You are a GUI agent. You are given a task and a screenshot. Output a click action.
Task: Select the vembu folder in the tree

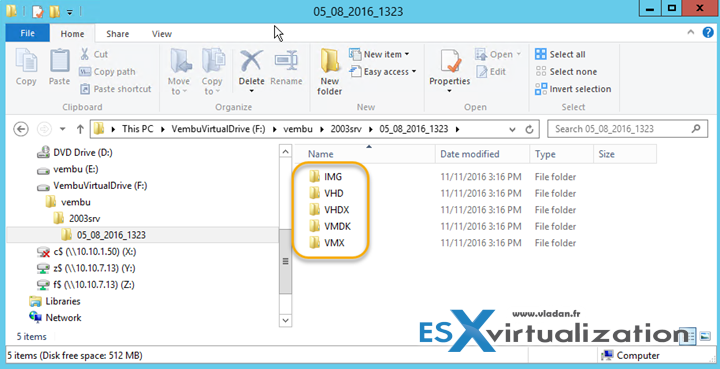pos(68,202)
